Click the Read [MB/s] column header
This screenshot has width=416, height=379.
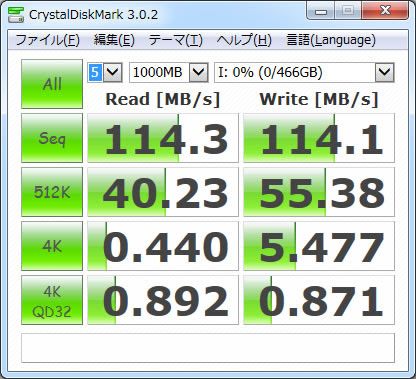point(163,99)
